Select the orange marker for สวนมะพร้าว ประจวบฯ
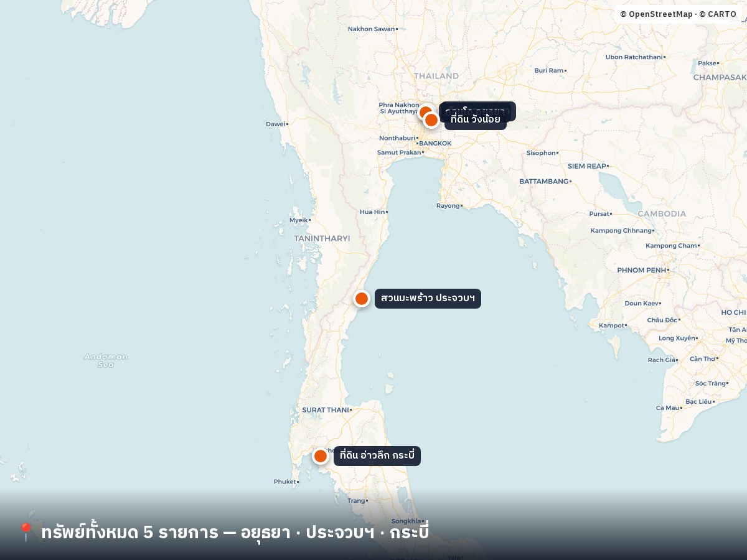 362,299
